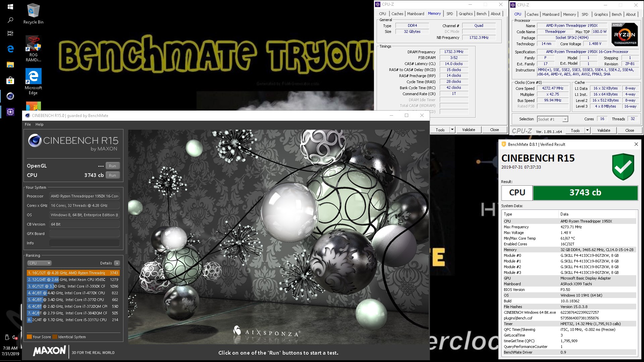
Task: Activate CPU-Z taskbar icon
Action: (x=10, y=112)
